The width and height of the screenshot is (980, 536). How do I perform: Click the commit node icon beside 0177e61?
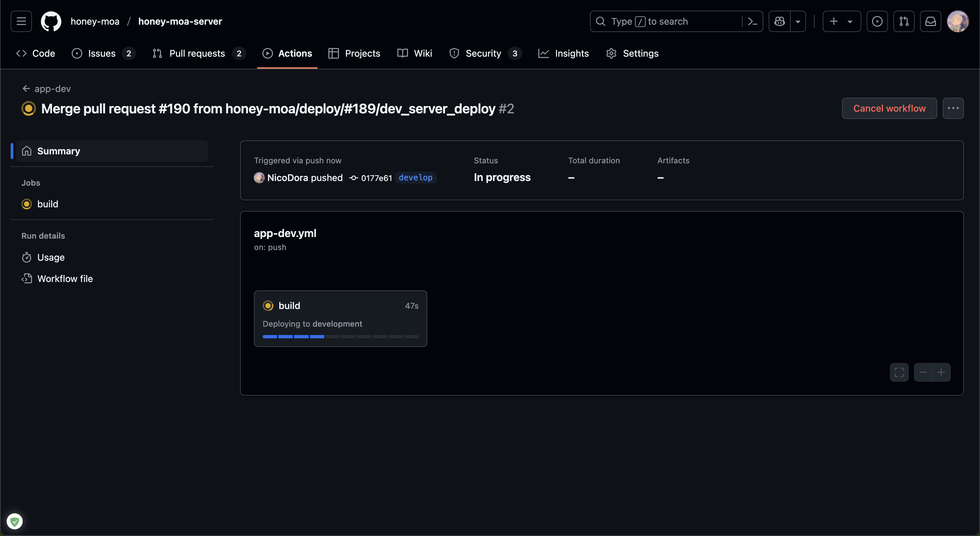354,178
